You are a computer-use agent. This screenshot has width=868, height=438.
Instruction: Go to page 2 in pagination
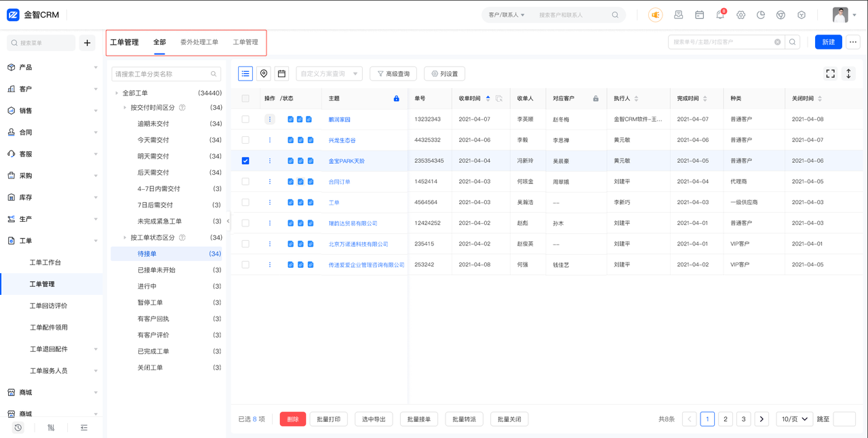pyautogui.click(x=725, y=419)
